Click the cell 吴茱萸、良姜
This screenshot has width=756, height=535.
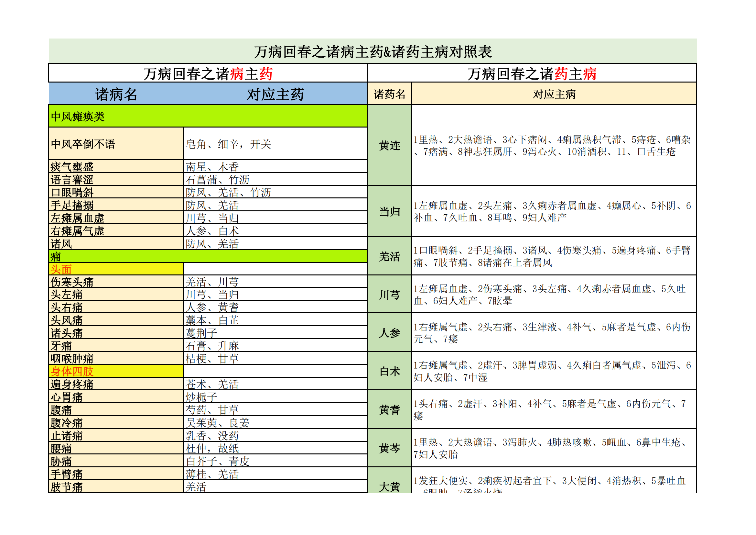tap(275, 423)
